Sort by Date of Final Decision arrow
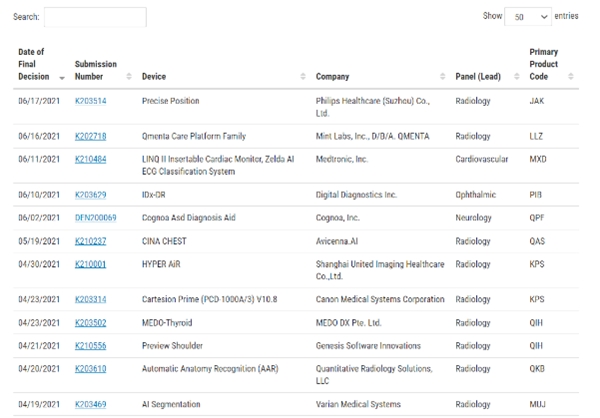 pyautogui.click(x=62, y=77)
